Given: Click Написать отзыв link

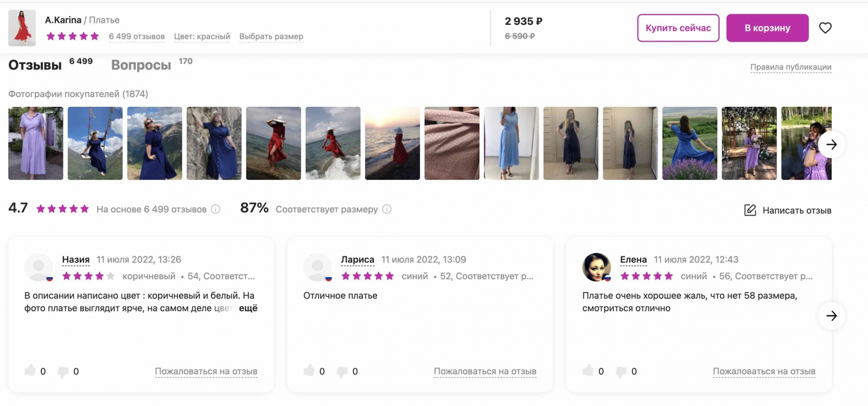Looking at the screenshot, I should (797, 210).
